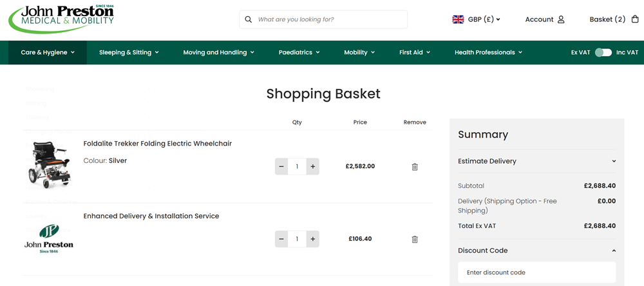The image size is (644, 286).
Task: Open the Health Professionals menu
Action: point(488,53)
